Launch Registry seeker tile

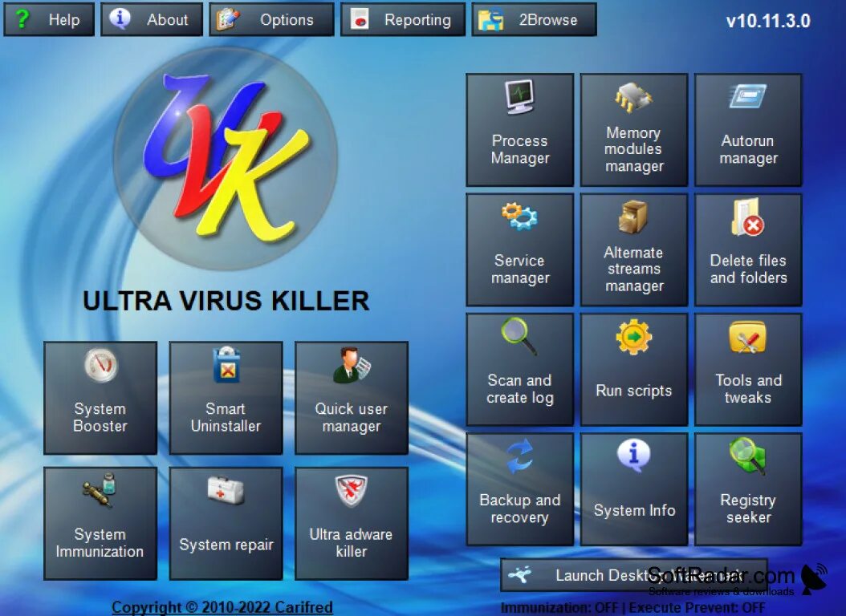tap(748, 488)
